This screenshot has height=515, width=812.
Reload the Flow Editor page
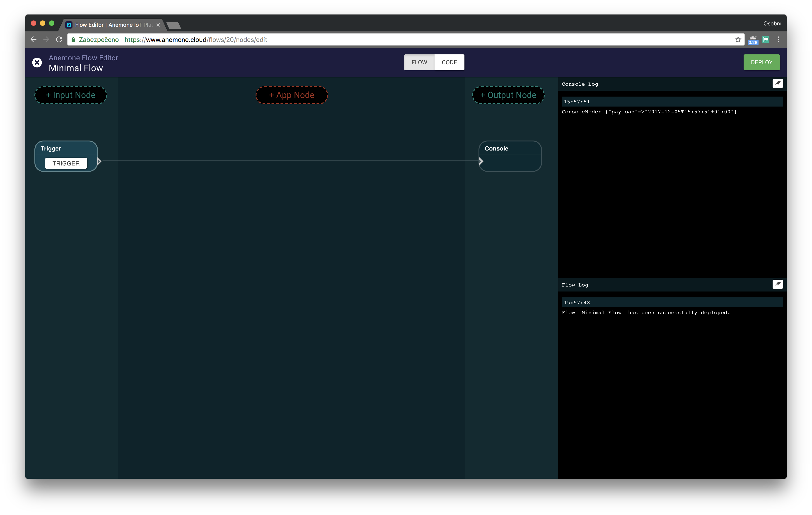[x=59, y=39]
